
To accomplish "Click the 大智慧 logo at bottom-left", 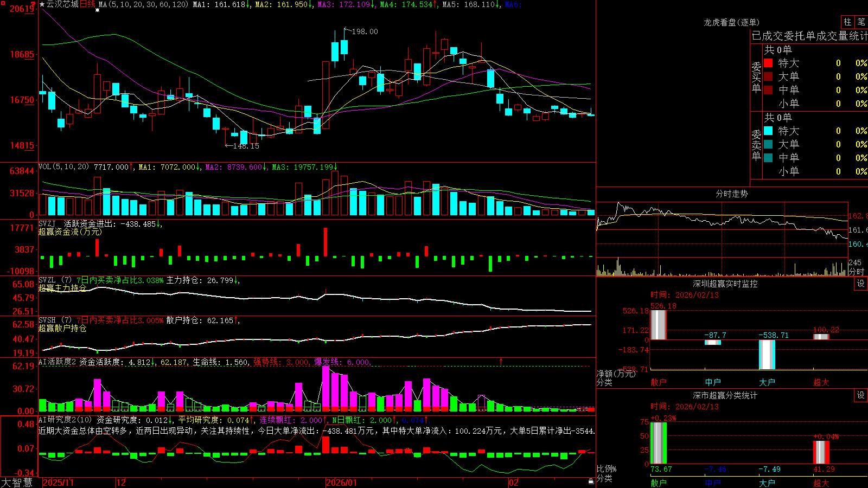I will 17,483.
